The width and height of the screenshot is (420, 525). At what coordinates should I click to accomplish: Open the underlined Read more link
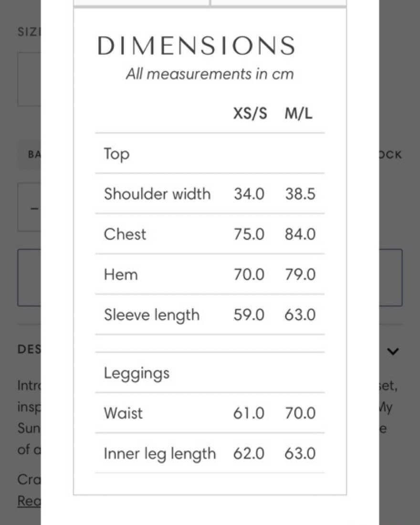29,501
